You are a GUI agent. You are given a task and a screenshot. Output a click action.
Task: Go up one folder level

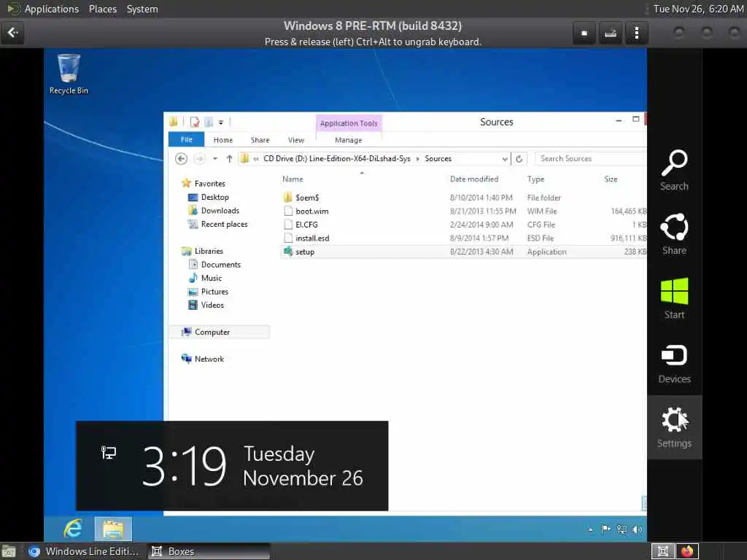[229, 158]
